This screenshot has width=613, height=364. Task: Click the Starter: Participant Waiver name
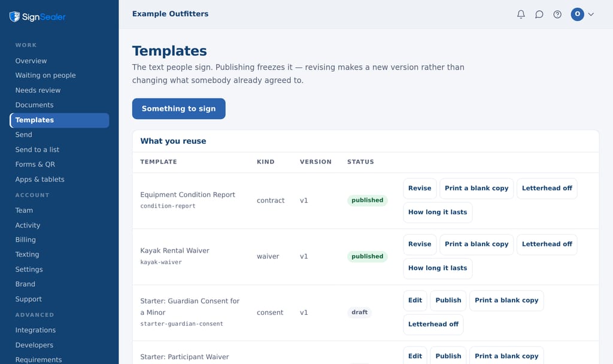pos(184,357)
